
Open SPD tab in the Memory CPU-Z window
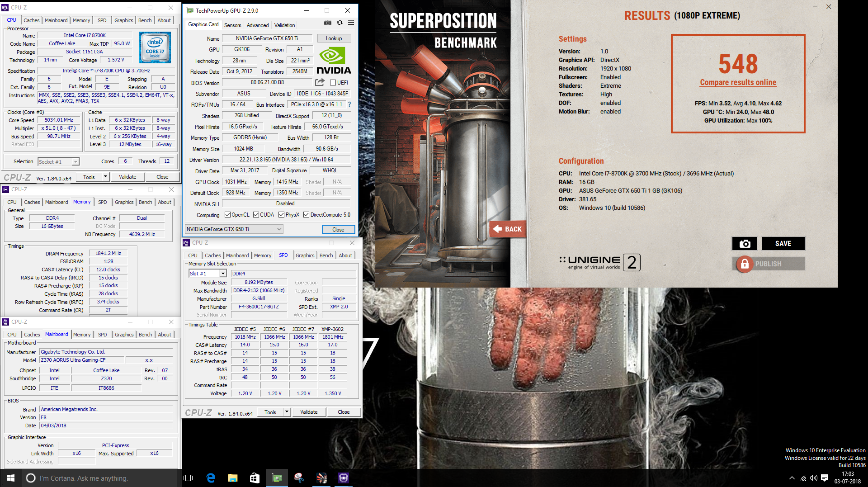pos(103,202)
